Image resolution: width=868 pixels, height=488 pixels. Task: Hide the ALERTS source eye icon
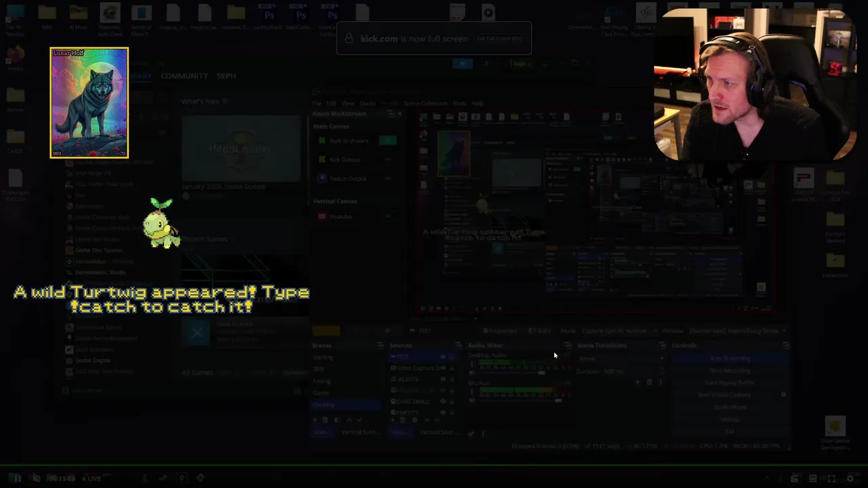click(443, 379)
